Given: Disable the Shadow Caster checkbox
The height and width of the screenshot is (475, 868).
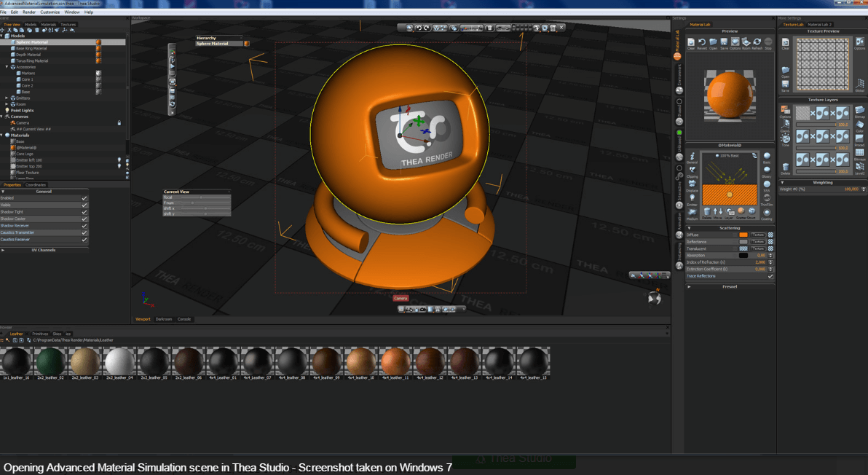Looking at the screenshot, I should click(x=84, y=219).
